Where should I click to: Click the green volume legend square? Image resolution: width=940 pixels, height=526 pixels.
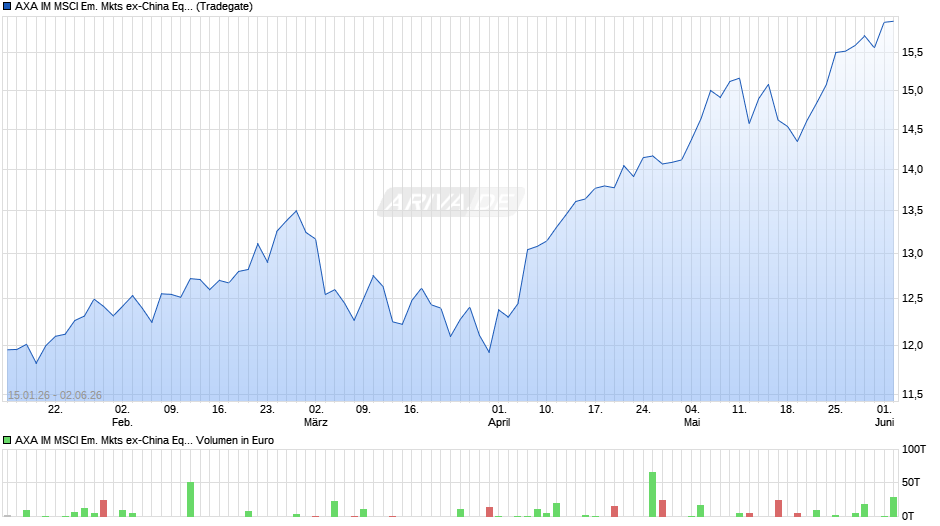point(7,440)
